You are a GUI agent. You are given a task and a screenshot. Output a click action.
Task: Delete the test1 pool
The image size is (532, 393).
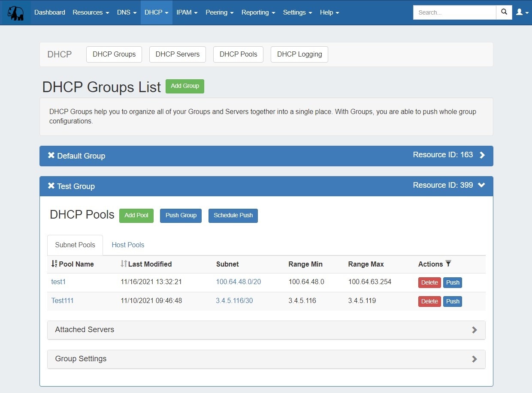click(429, 282)
